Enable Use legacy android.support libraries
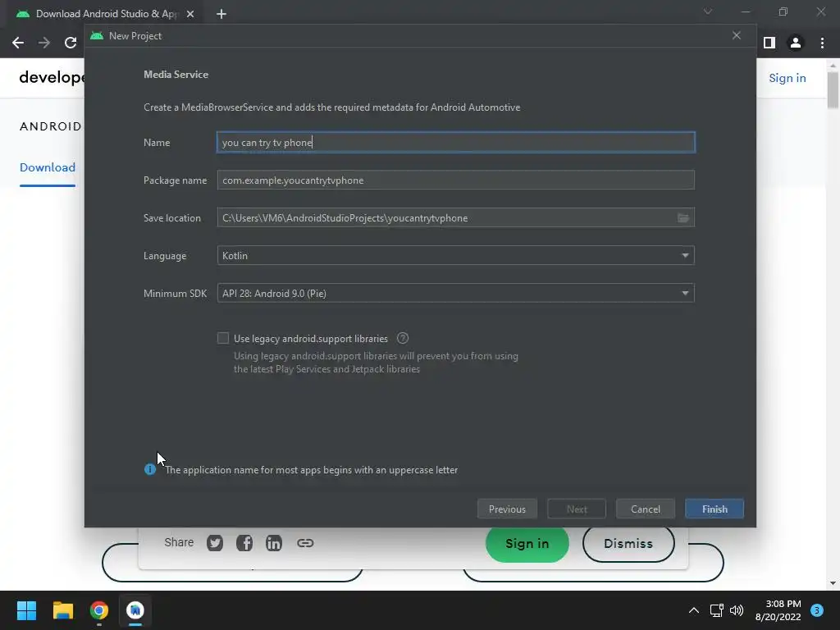 (x=223, y=338)
